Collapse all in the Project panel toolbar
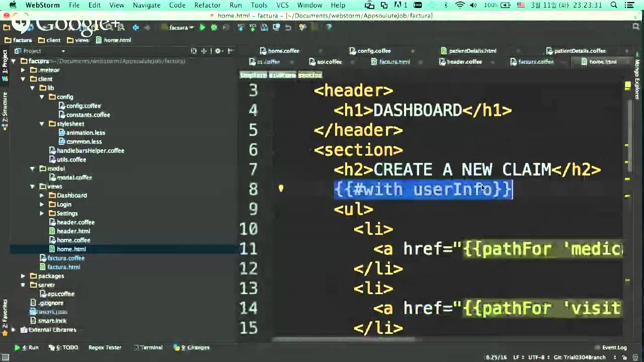Image resolution: width=644 pixels, height=362 pixels. click(204, 51)
